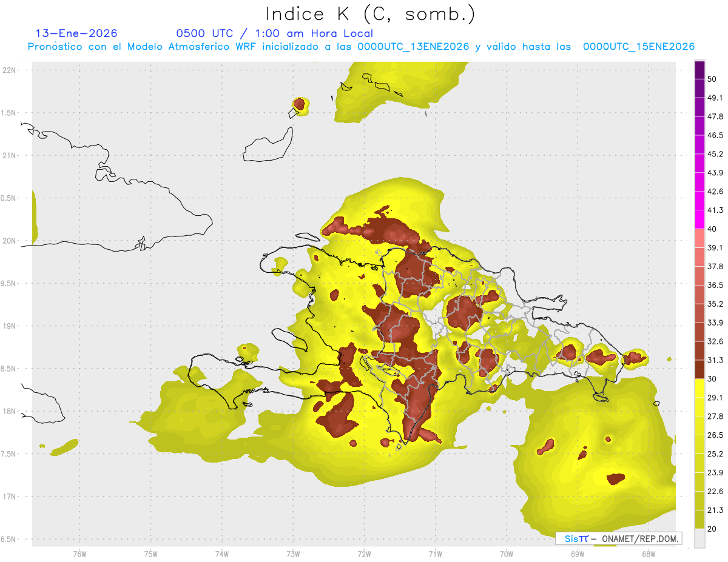Click the "30" value on the color scale
This screenshot has height=562, width=728.
(x=712, y=379)
